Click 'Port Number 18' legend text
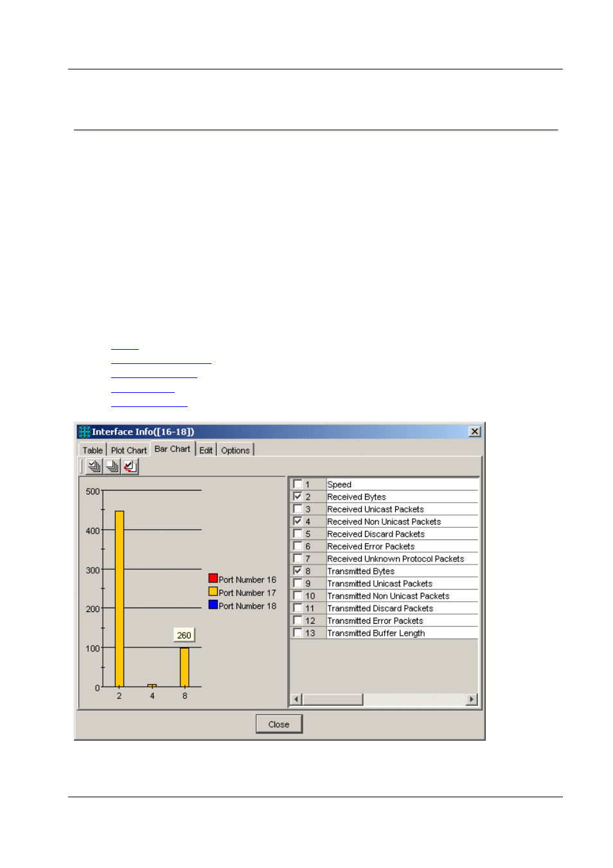Image resolution: width=613 pixels, height=868 pixels. (x=247, y=606)
